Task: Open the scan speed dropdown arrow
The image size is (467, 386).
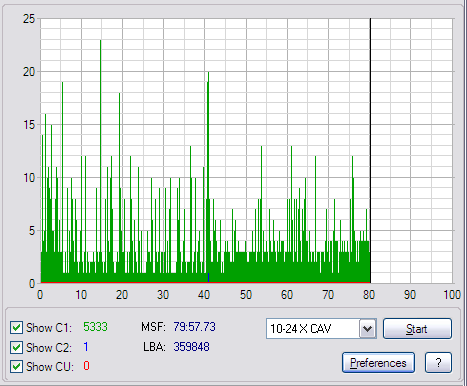Action: coord(368,329)
